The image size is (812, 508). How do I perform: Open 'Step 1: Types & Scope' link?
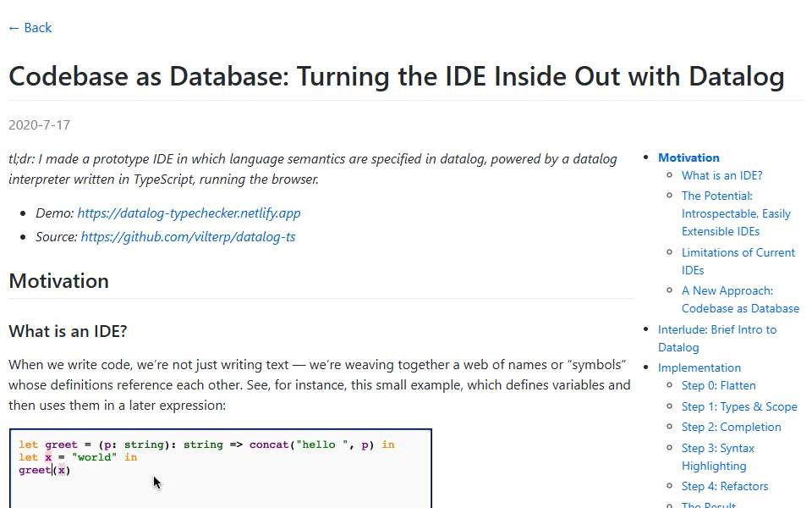pyautogui.click(x=739, y=407)
